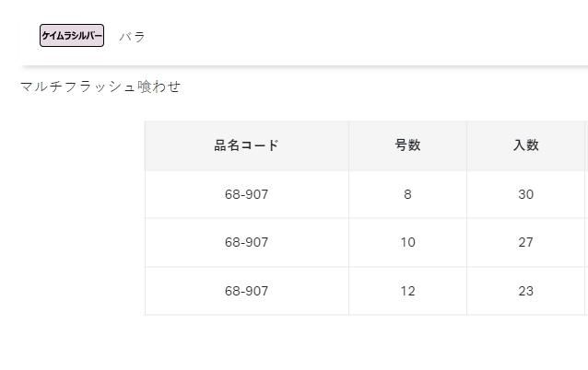Click the 号数 value 8 cell
The width and height of the screenshot is (588, 370).
tap(407, 194)
